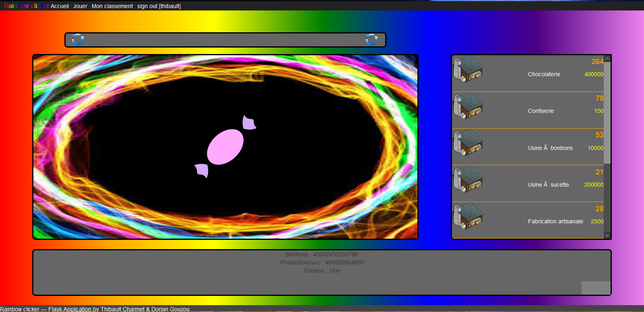Click the owned count 78
644x312 pixels.
pyautogui.click(x=600, y=98)
